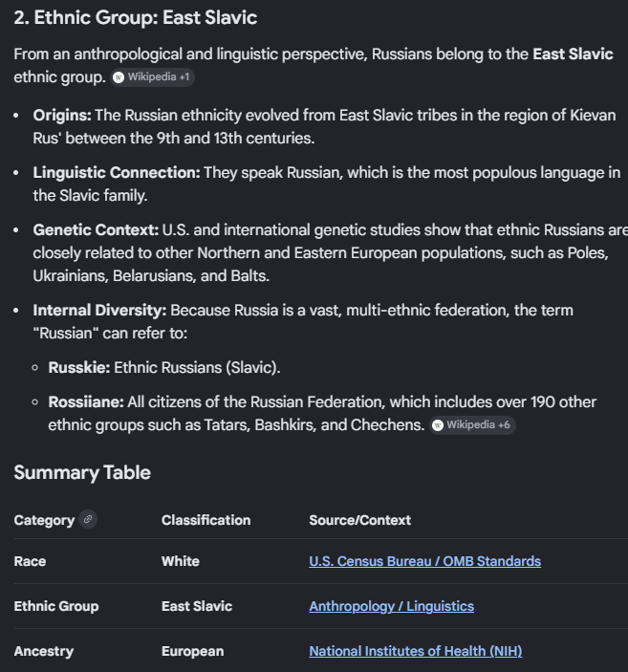Click the Summary Table heading
Viewport: 628px width, 672px height.
click(82, 473)
